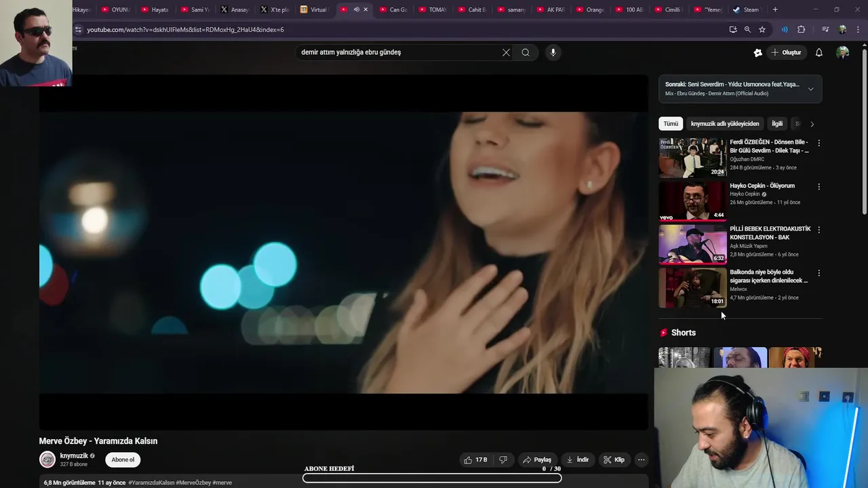The image size is (868, 488).
Task: Open more actions menu beside Klip
Action: 641,460
